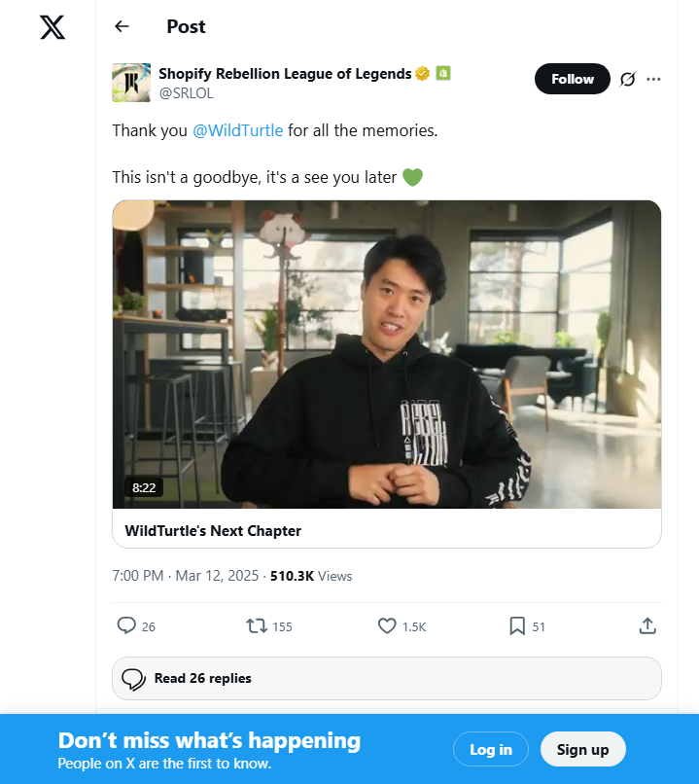This screenshot has height=784, width=699.
Task: Open the Grok actions icon near Follow
Action: (628, 79)
